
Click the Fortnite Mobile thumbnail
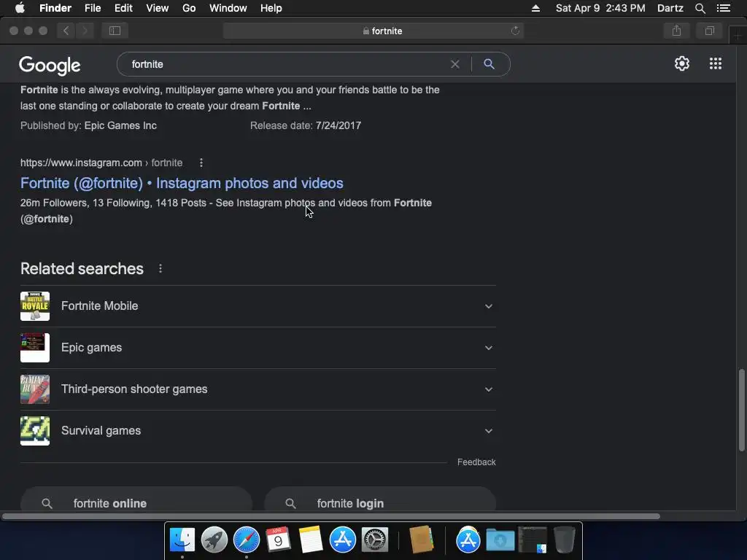[35, 306]
